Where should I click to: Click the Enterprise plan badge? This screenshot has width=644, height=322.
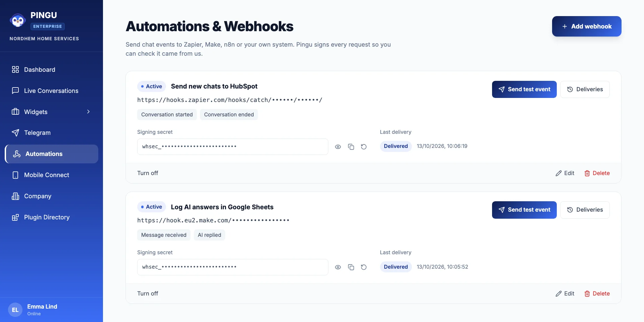48,26
